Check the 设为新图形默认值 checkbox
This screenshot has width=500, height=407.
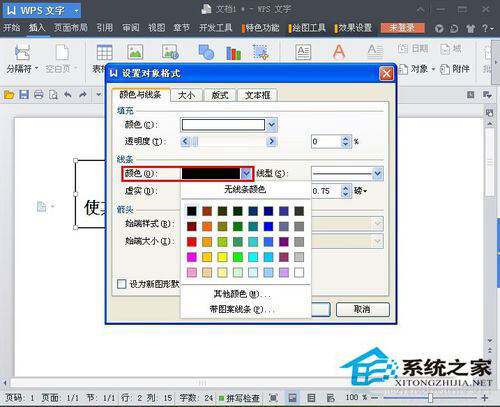point(122,284)
